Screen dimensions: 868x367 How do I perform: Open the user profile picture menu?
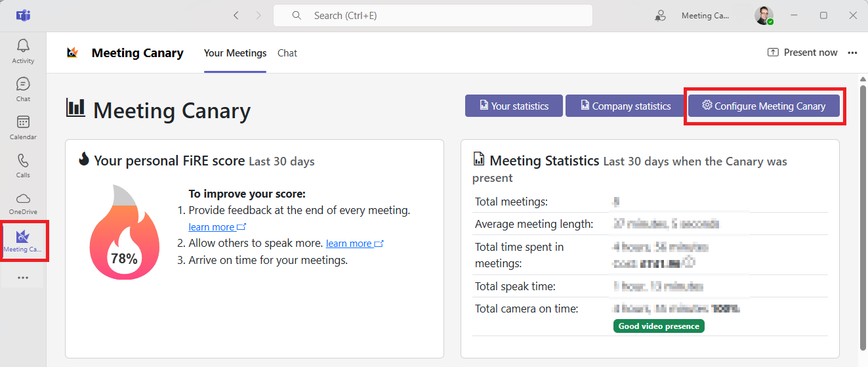point(764,16)
